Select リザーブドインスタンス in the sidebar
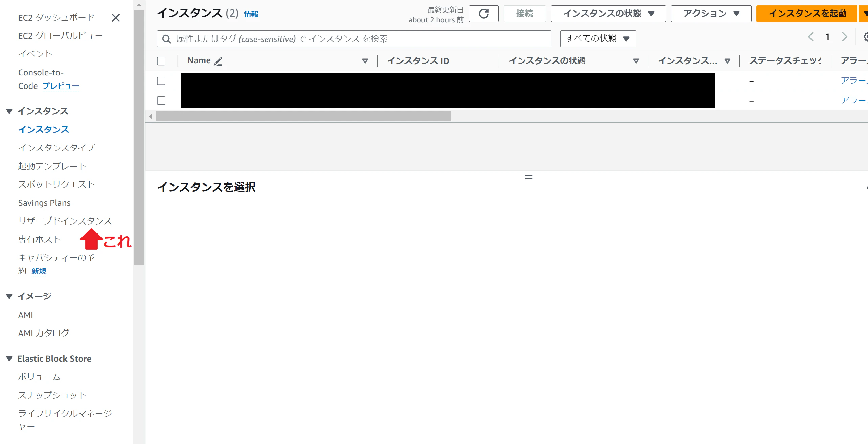Screen dimensions: 868x444 pyautogui.click(x=65, y=221)
